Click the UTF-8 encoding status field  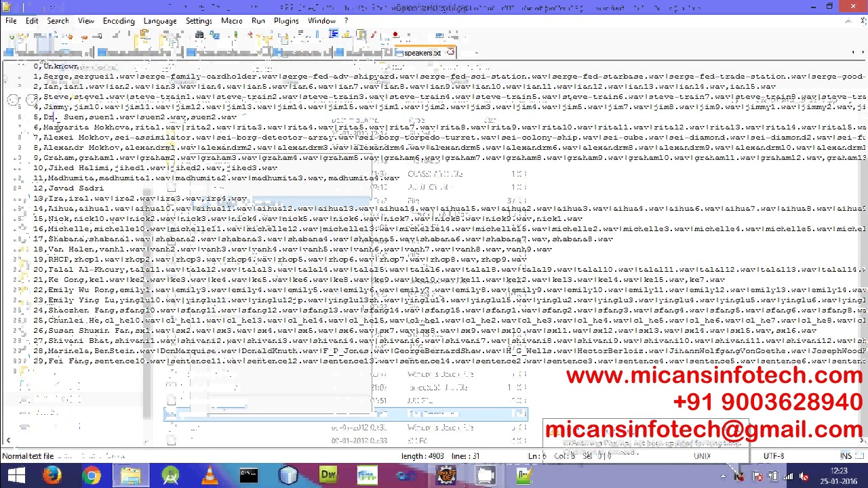(x=774, y=456)
